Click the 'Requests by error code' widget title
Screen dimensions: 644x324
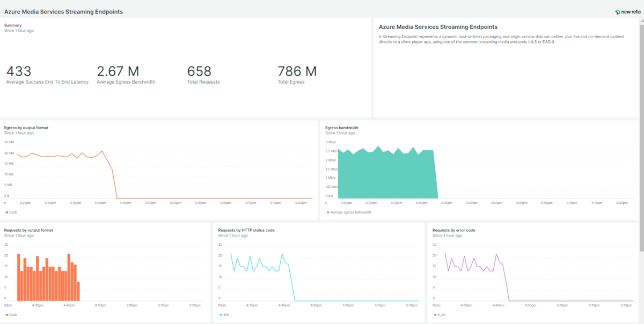click(453, 230)
